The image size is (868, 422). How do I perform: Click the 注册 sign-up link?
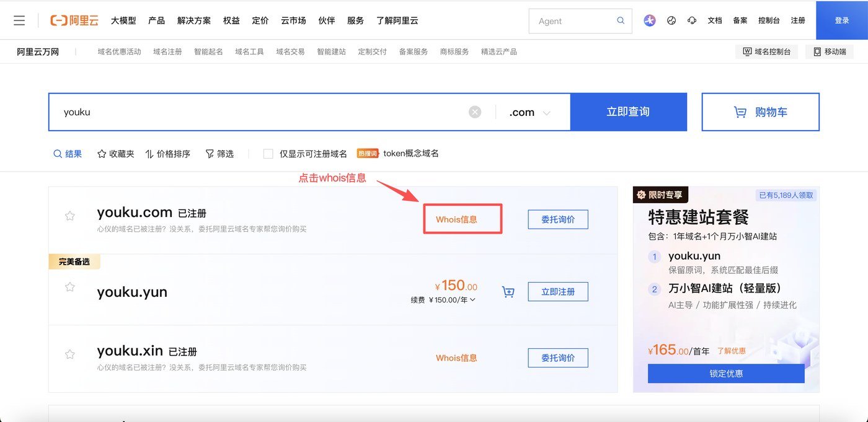(x=798, y=20)
